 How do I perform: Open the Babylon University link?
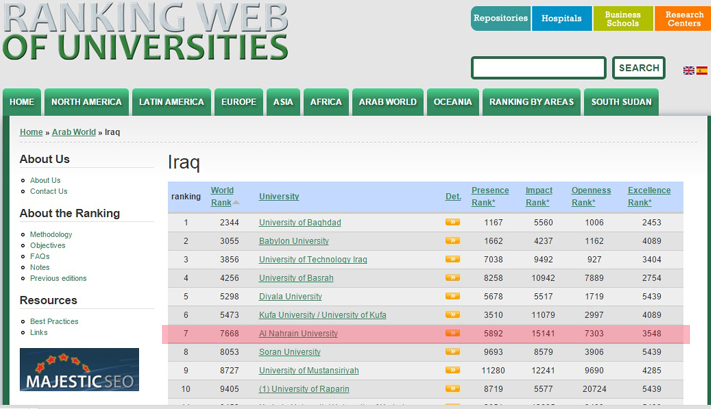[x=294, y=241]
